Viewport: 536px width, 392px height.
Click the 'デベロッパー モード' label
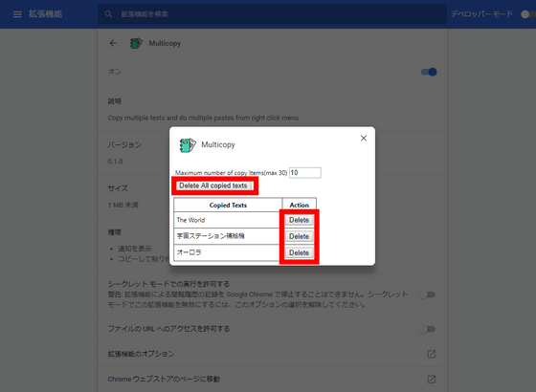pos(482,14)
